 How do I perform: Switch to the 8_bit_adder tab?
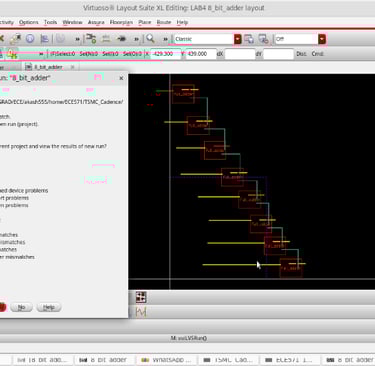pyautogui.click(x=48, y=67)
